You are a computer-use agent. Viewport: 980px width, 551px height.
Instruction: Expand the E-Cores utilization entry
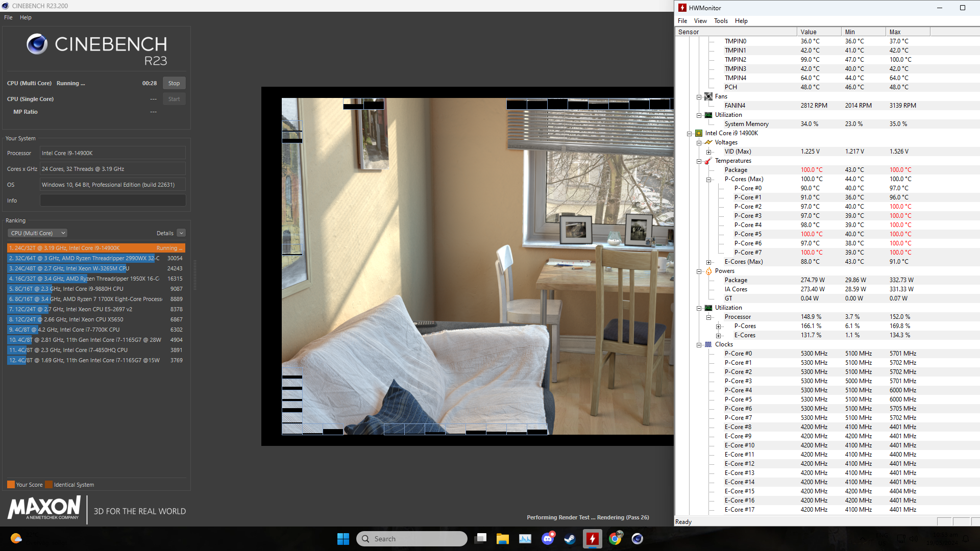pyautogui.click(x=718, y=336)
